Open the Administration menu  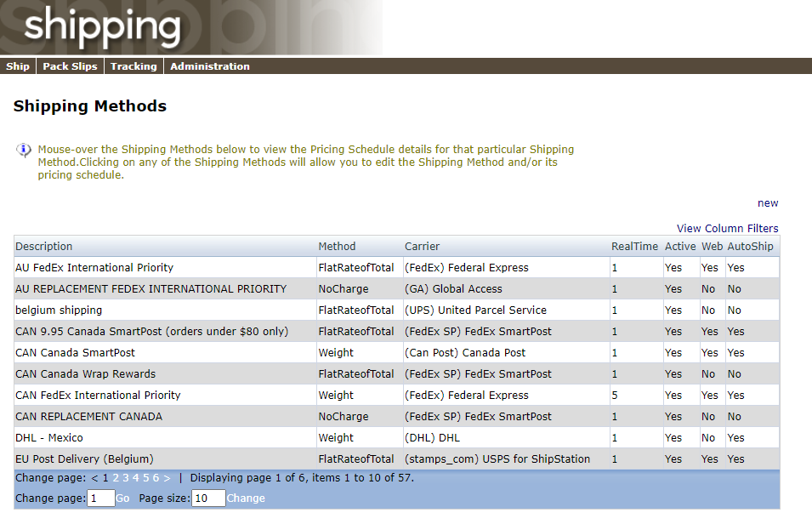pyautogui.click(x=210, y=66)
